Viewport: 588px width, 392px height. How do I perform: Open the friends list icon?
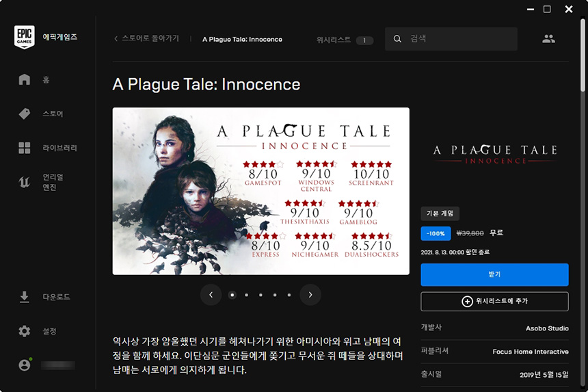tap(548, 38)
